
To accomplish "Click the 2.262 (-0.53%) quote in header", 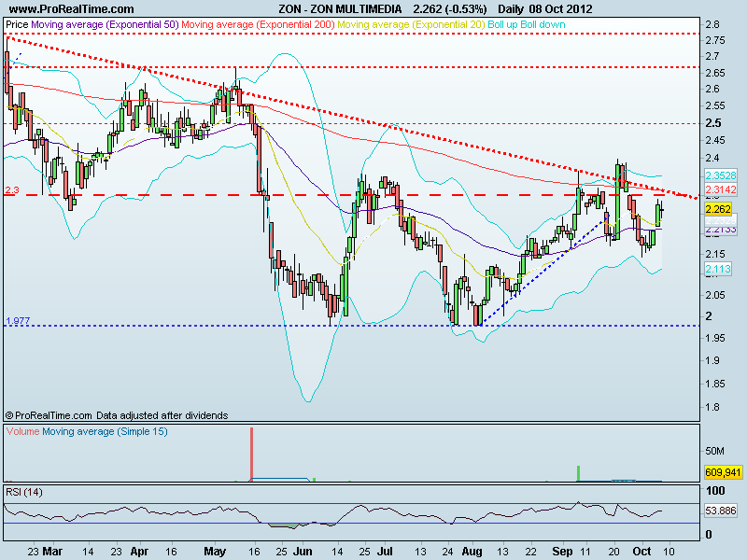I will tap(450, 9).
